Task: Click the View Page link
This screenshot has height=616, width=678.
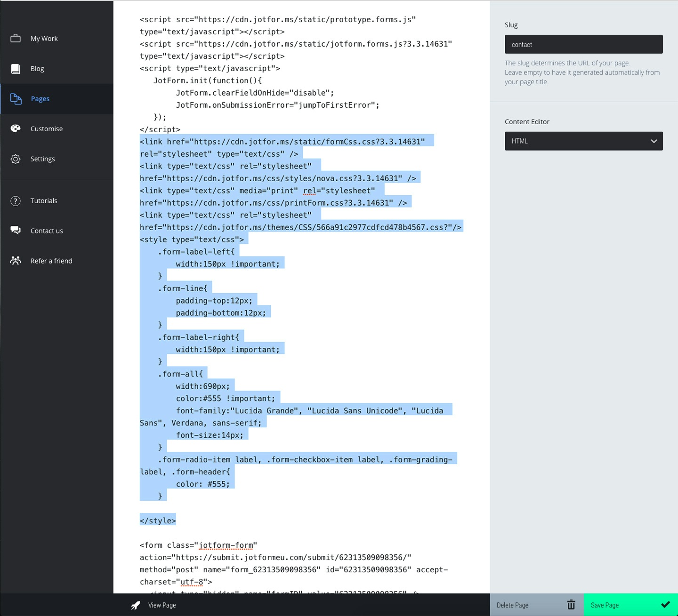Action: point(162,605)
